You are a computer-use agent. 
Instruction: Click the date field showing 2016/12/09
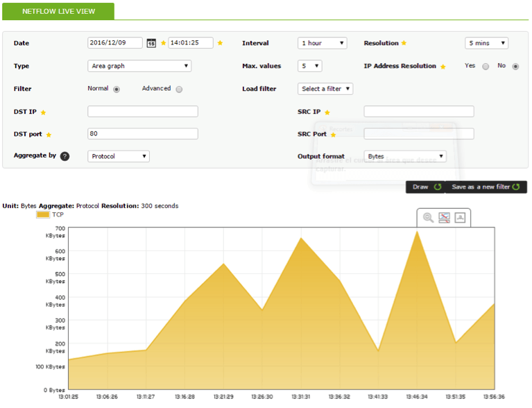pos(115,43)
